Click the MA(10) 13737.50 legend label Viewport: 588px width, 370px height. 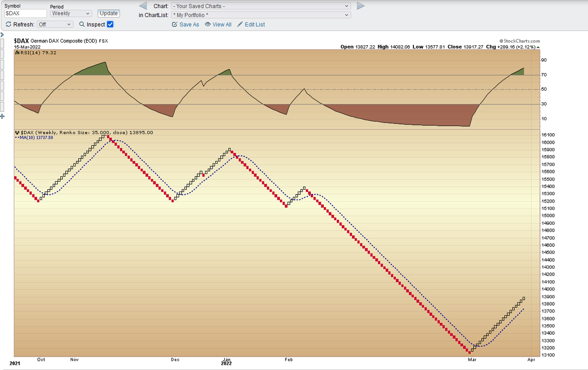[x=36, y=137]
